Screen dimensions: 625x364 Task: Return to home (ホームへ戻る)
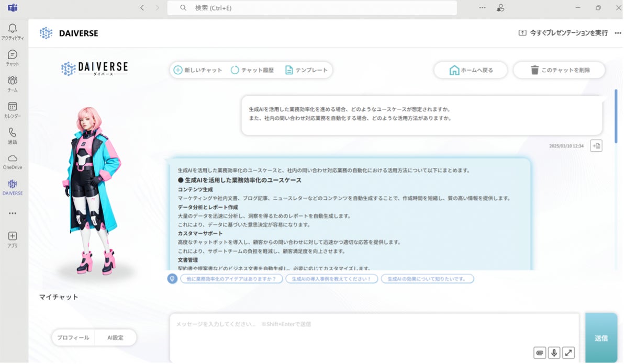tap(471, 70)
